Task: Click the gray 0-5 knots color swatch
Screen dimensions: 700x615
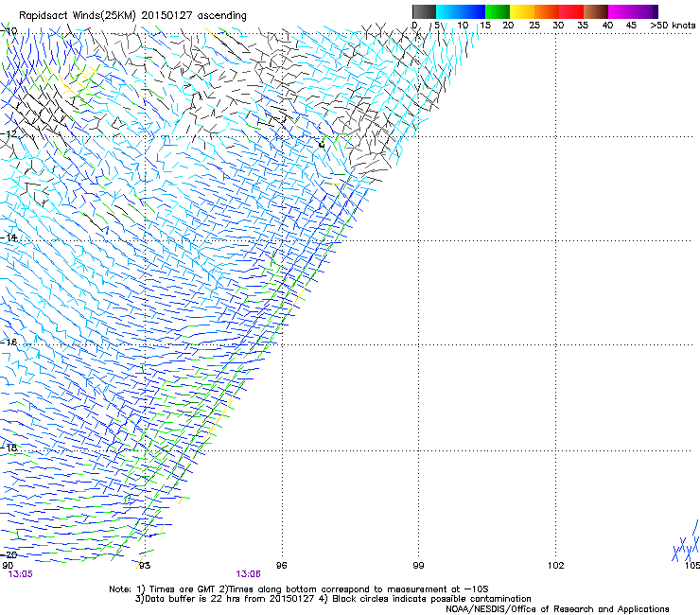Action: [x=424, y=11]
